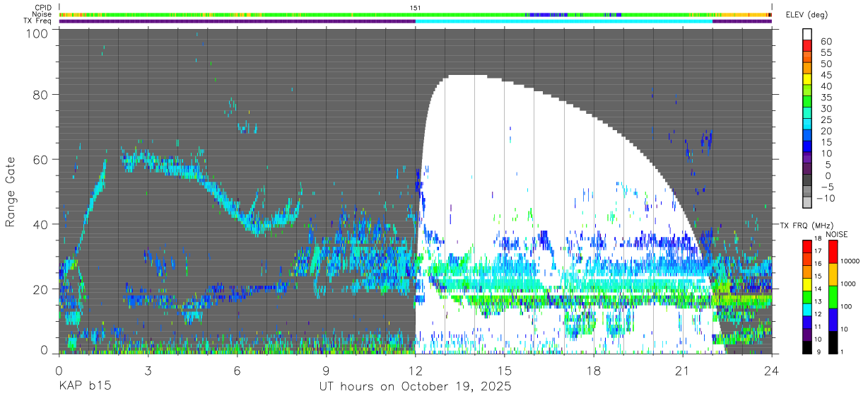Image resolution: width=868 pixels, height=401 pixels.
Task: Click the NOISE colorbar title
Action: (x=837, y=234)
